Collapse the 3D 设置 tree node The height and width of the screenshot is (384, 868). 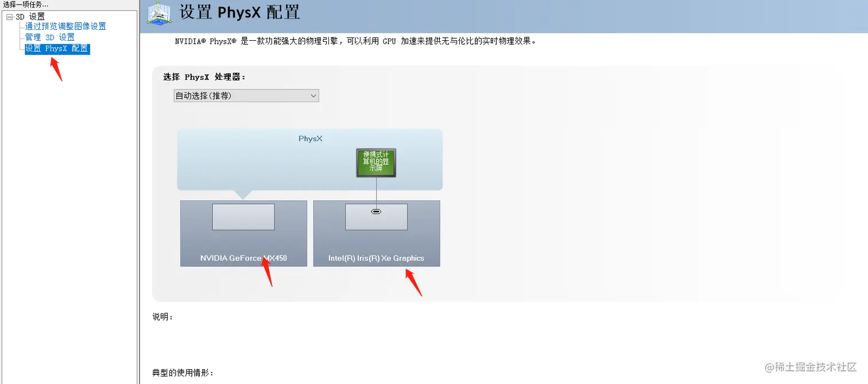coord(9,17)
